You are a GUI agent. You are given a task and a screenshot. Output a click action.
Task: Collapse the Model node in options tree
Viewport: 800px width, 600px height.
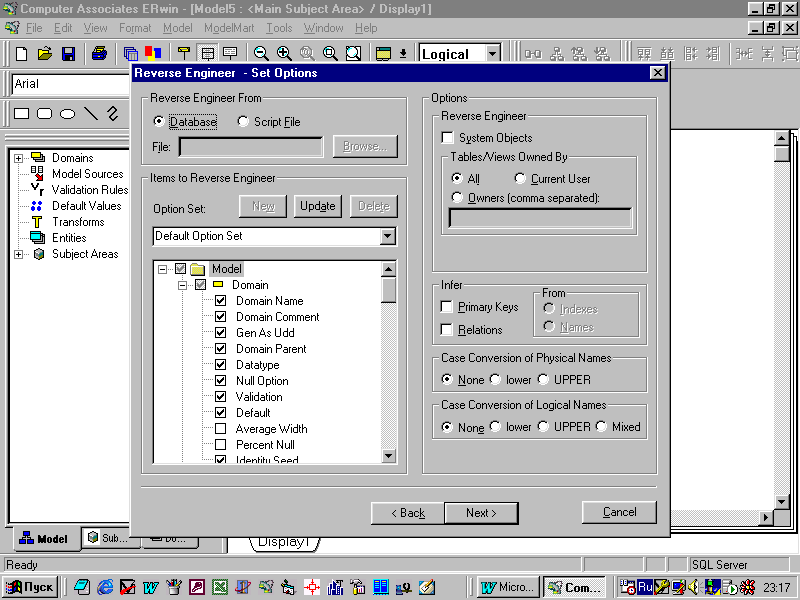click(162, 269)
